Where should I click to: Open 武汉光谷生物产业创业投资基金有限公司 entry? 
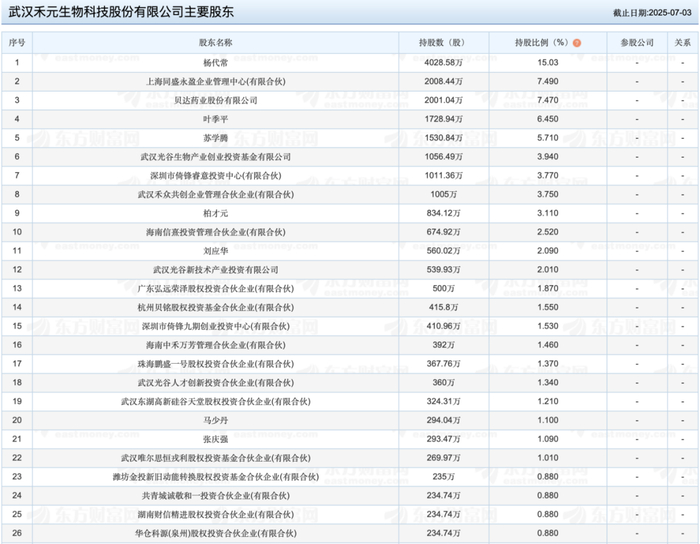point(215,157)
